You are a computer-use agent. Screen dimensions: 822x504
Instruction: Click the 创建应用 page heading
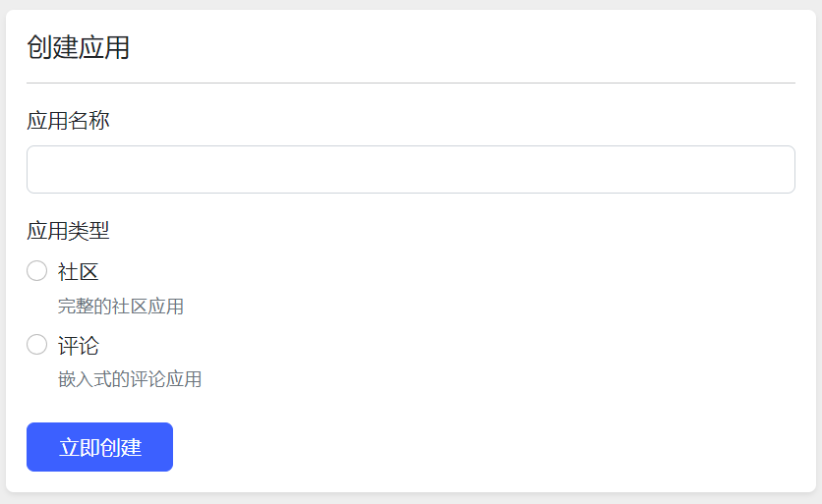[78, 47]
